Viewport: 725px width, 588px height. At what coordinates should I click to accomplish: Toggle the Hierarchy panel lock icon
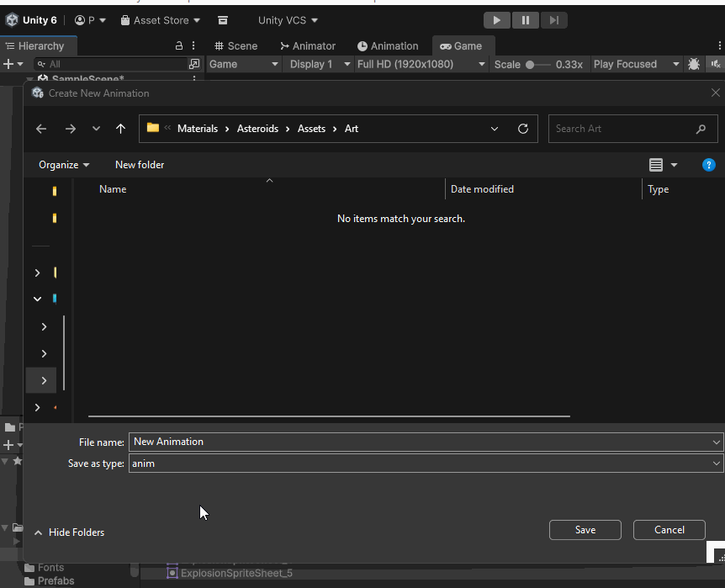pyautogui.click(x=179, y=45)
